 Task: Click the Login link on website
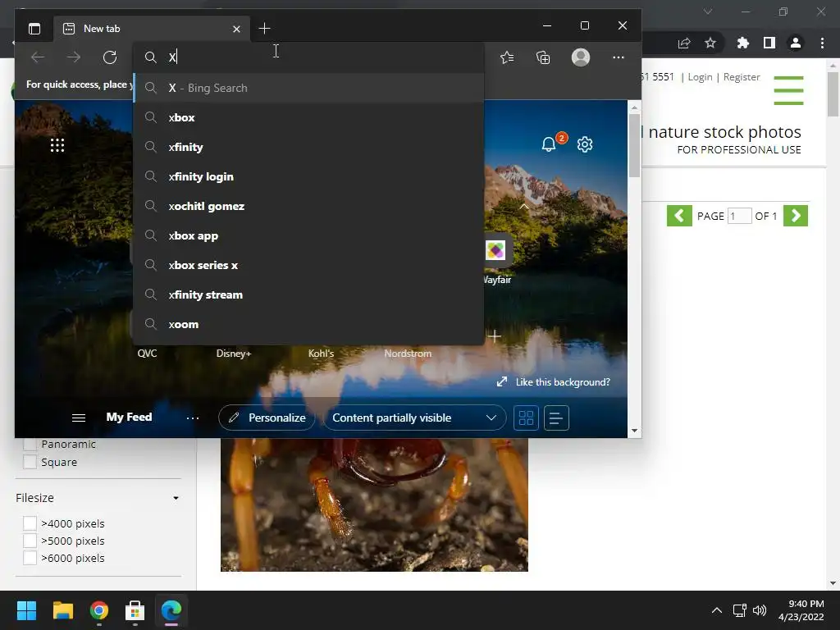pos(700,77)
